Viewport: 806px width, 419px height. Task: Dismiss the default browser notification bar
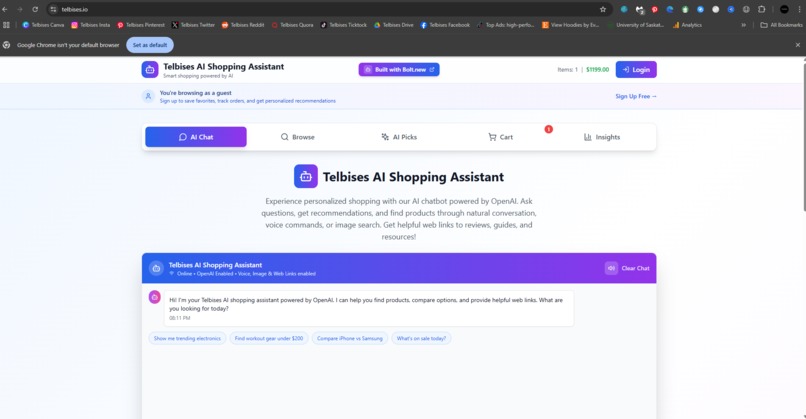[798, 45]
